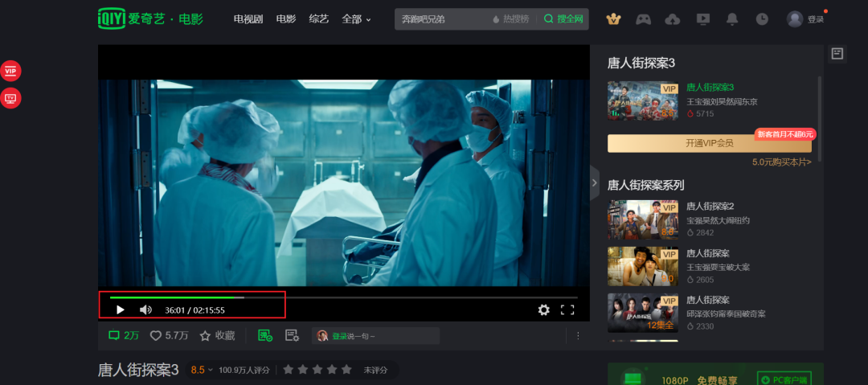Click 开通VIP会员 button
This screenshot has width=868, height=385.
click(x=709, y=143)
